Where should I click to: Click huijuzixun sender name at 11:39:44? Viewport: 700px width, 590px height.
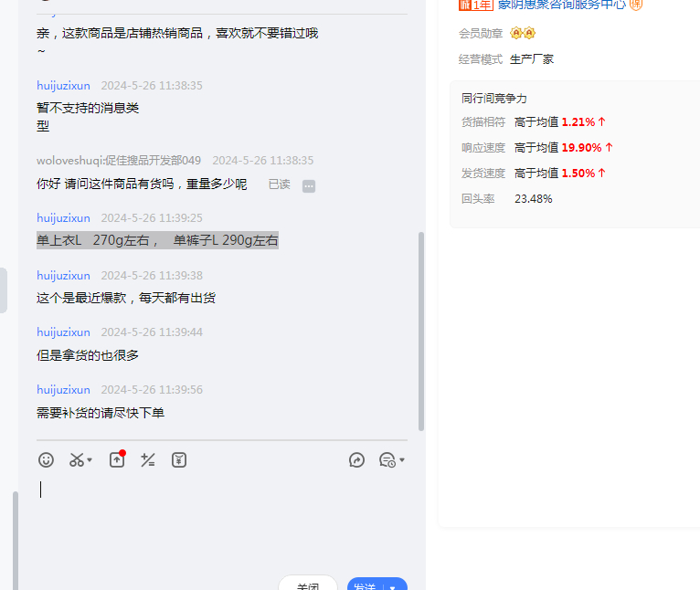click(x=63, y=332)
